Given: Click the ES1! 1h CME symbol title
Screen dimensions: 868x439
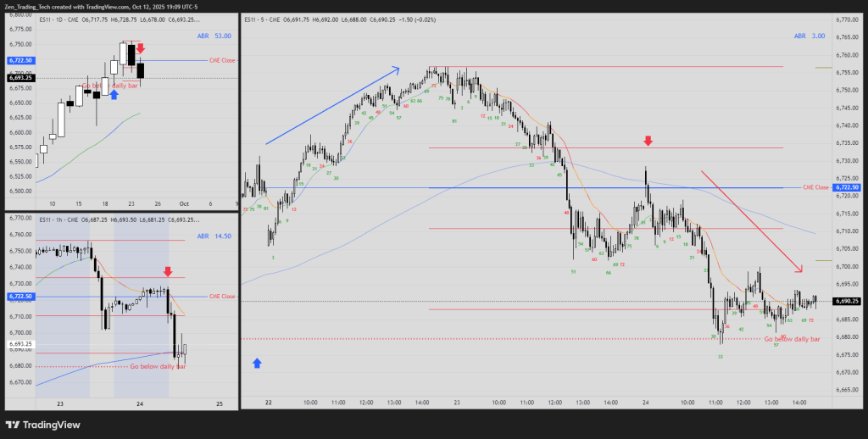Looking at the screenshot, I should coord(61,220).
